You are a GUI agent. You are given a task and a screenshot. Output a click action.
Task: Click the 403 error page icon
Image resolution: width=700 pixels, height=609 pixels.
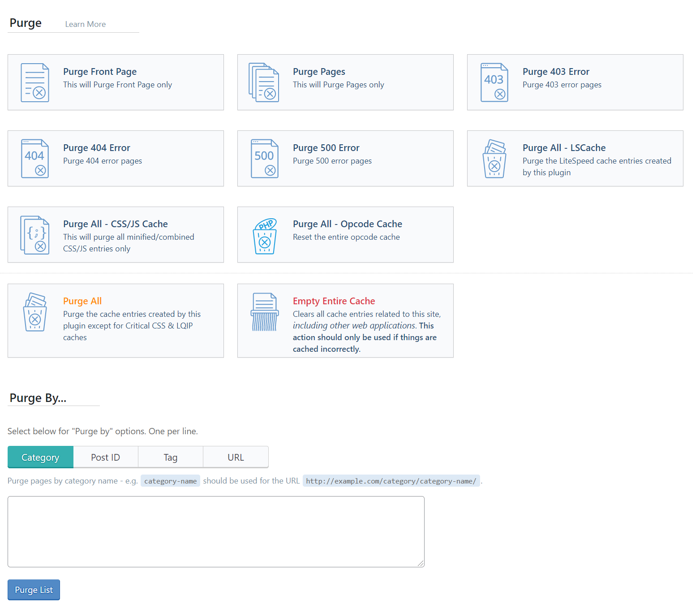coord(494,82)
